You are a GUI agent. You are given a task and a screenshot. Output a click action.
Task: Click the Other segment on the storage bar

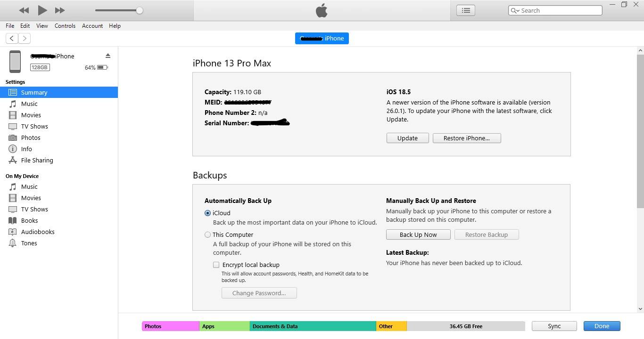tap(391, 326)
